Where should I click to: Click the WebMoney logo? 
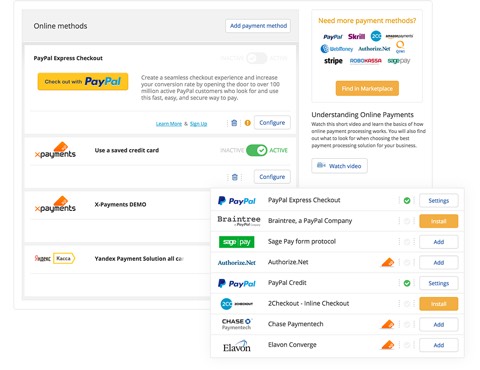[337, 49]
